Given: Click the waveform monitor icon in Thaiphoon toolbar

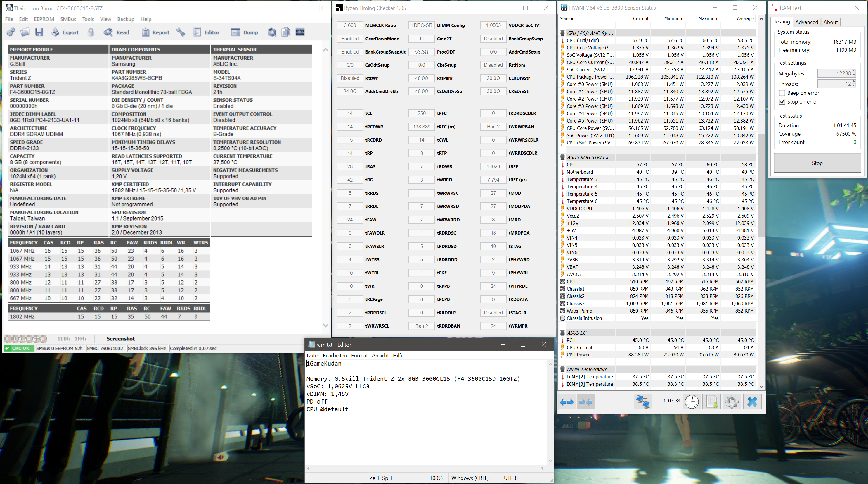Looking at the screenshot, I should (x=300, y=32).
